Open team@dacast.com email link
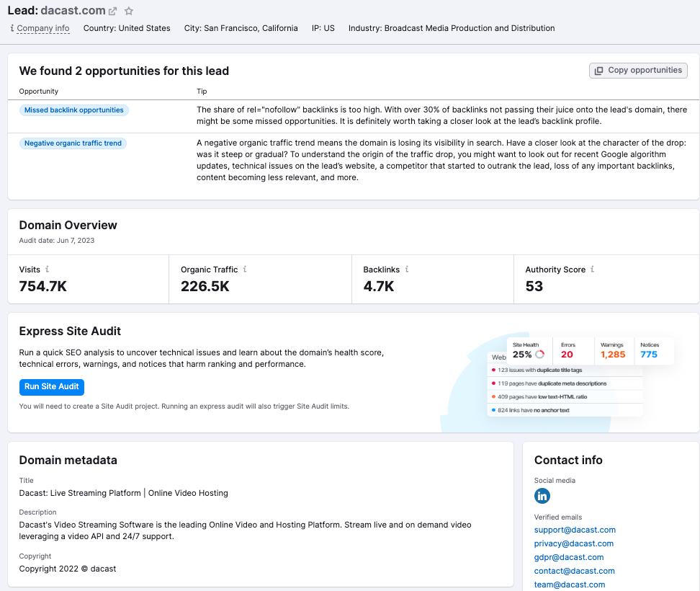This screenshot has width=700, height=591. (570, 585)
